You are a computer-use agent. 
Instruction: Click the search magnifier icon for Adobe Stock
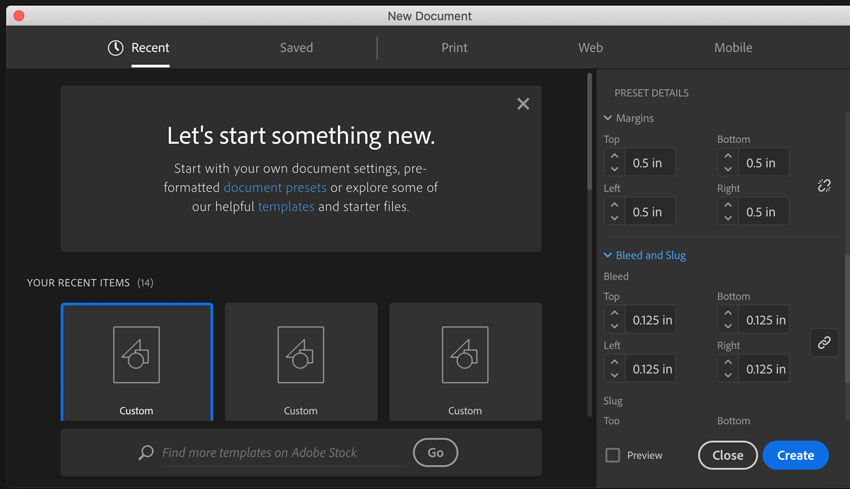pyautogui.click(x=146, y=452)
